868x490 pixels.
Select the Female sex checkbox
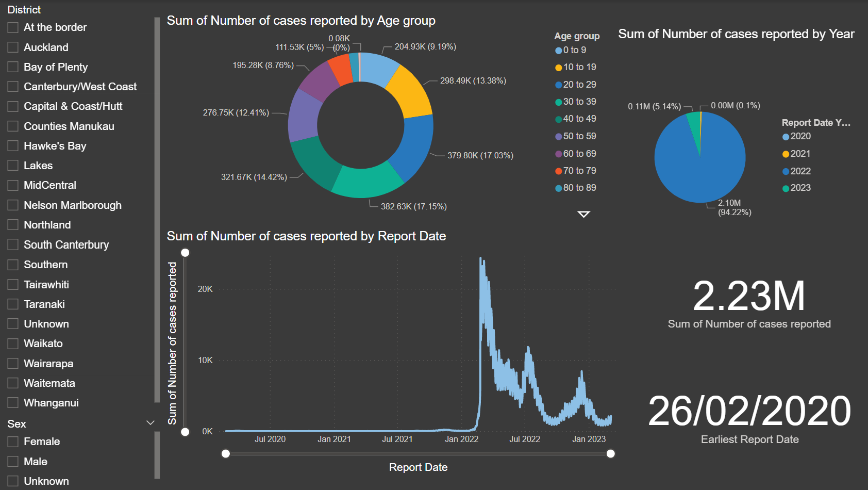coord(13,442)
